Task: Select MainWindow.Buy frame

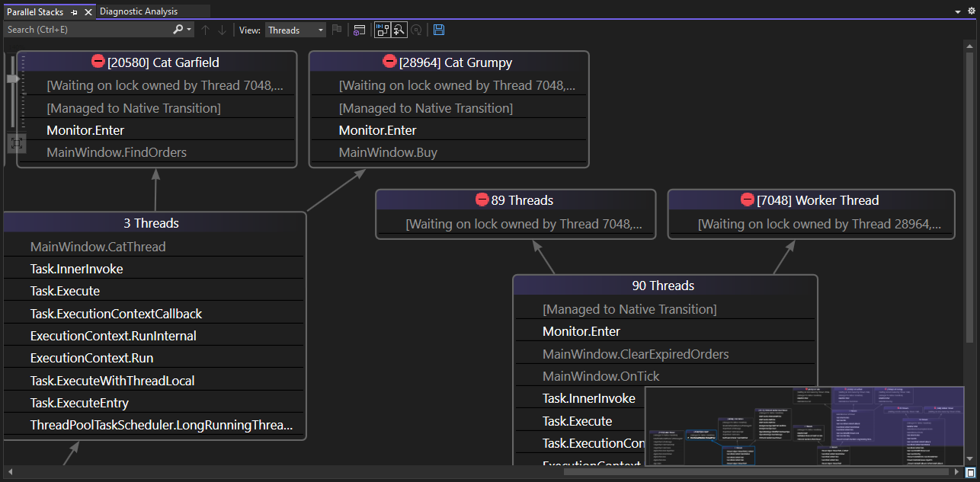Action: tap(448, 152)
